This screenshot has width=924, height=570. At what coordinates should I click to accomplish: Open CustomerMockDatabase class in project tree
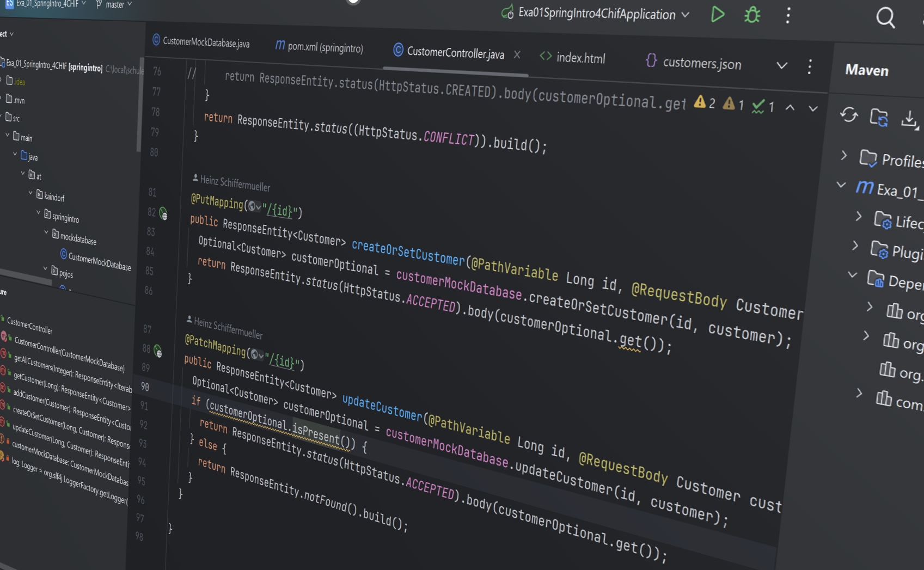click(x=96, y=261)
